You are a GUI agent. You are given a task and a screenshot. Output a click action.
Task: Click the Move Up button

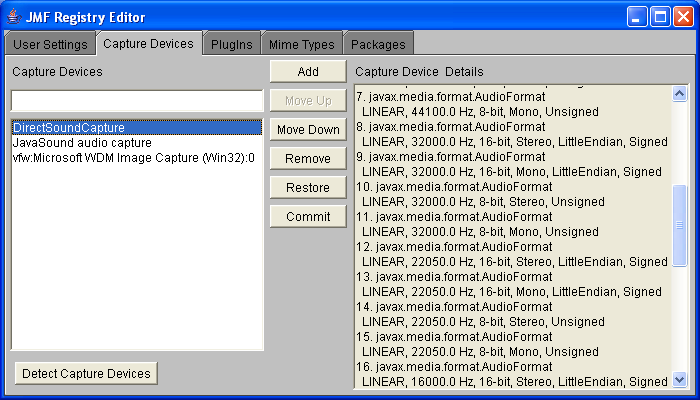[308, 100]
